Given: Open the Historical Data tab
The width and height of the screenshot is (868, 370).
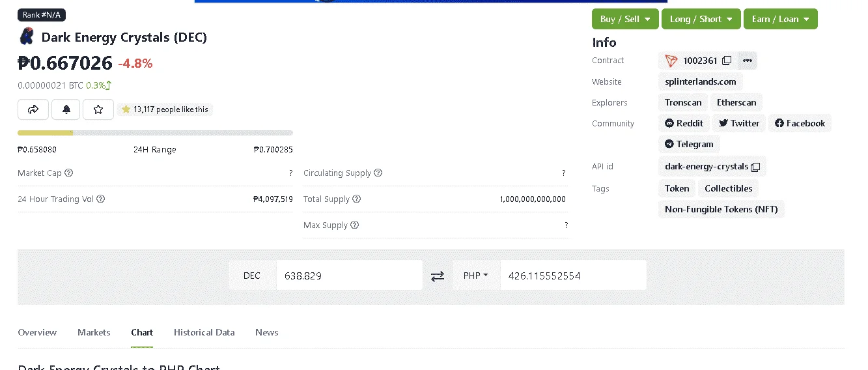Looking at the screenshot, I should [x=204, y=332].
